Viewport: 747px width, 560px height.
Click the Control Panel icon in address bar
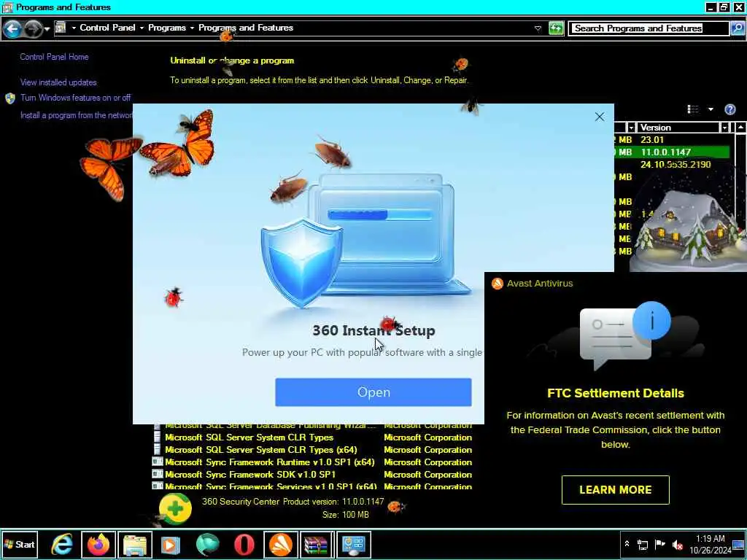(60, 28)
